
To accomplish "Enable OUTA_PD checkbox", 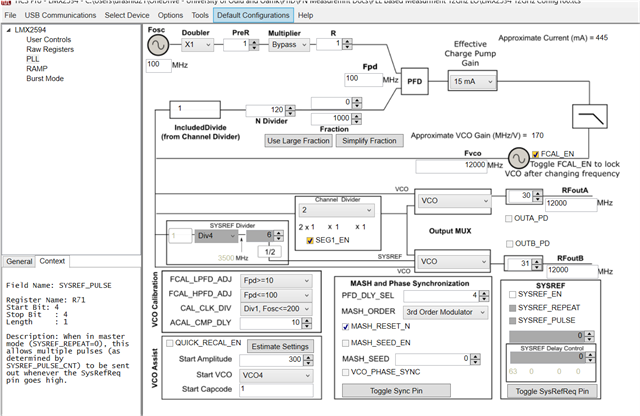I will coord(509,218).
